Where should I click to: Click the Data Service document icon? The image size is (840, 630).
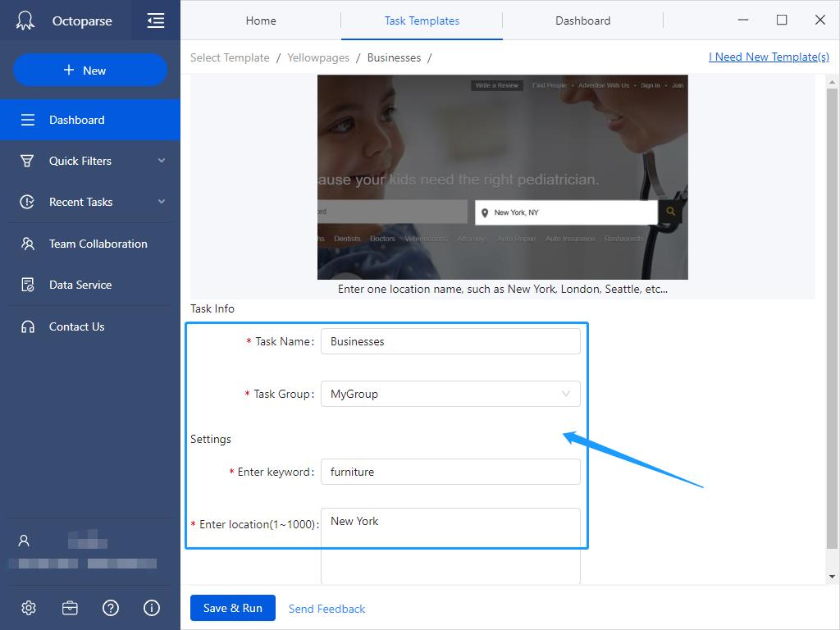(x=27, y=285)
